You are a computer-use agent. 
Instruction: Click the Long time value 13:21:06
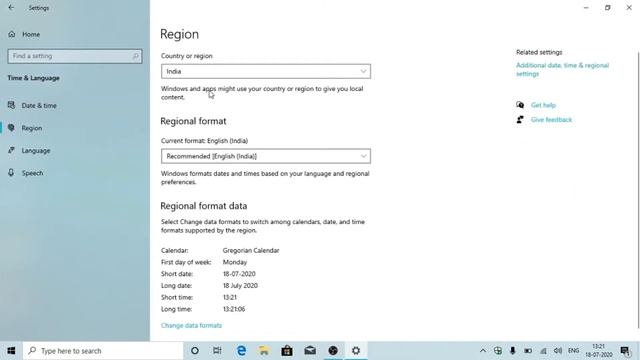tap(234, 309)
